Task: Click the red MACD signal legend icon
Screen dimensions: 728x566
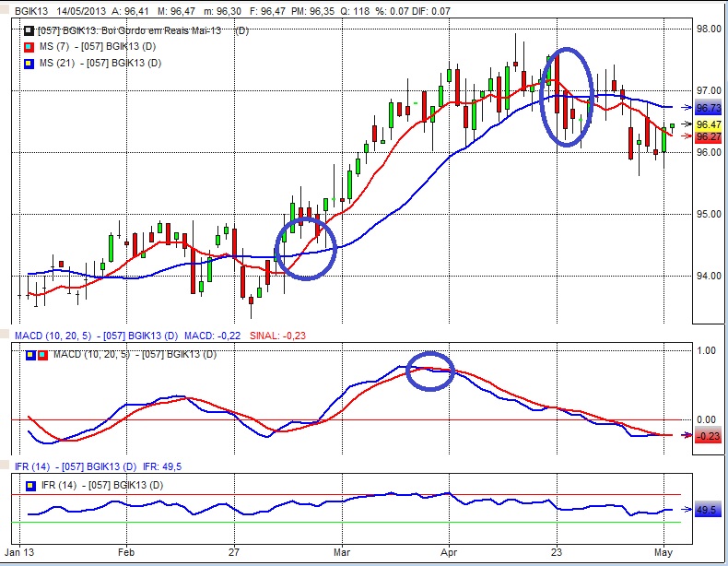Action: pyautogui.click(x=41, y=355)
